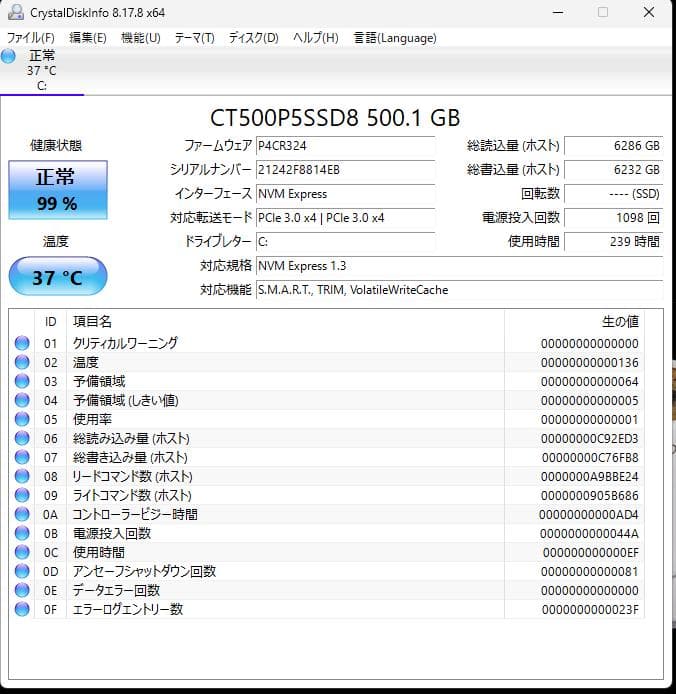Screen dimensions: 676x694
Task: Click the 対応機能 field with S.M.A.R.T., TRIM
Action: click(x=460, y=290)
